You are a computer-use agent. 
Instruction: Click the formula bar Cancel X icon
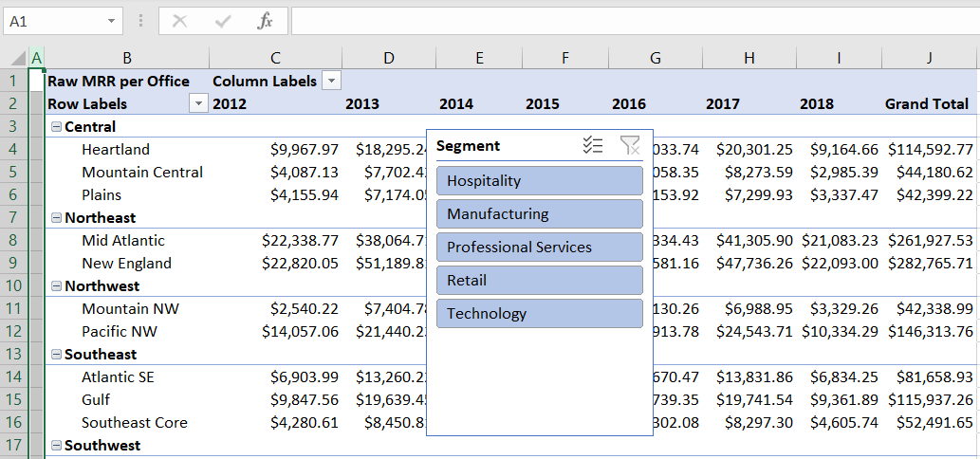tap(180, 21)
